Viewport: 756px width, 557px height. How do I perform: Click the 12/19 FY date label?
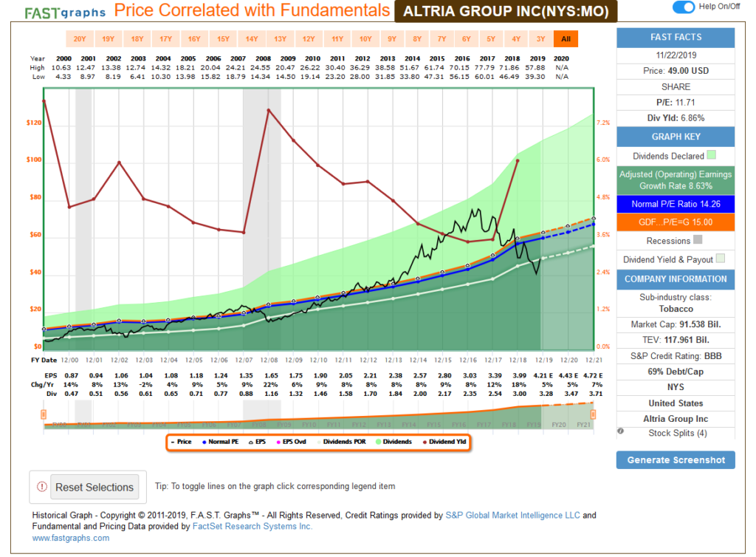pyautogui.click(x=544, y=360)
